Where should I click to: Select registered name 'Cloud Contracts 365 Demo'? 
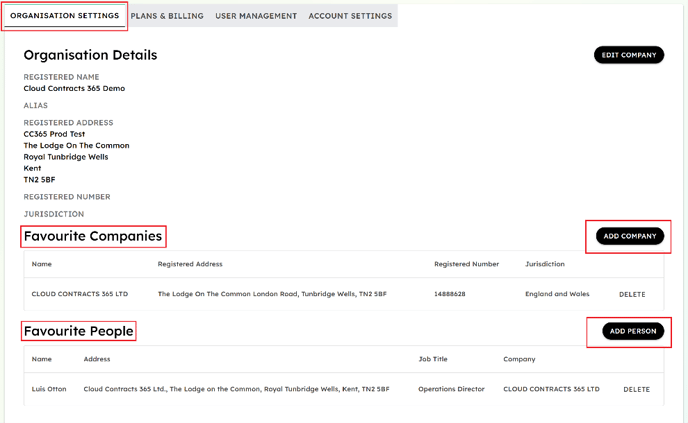pos(74,88)
